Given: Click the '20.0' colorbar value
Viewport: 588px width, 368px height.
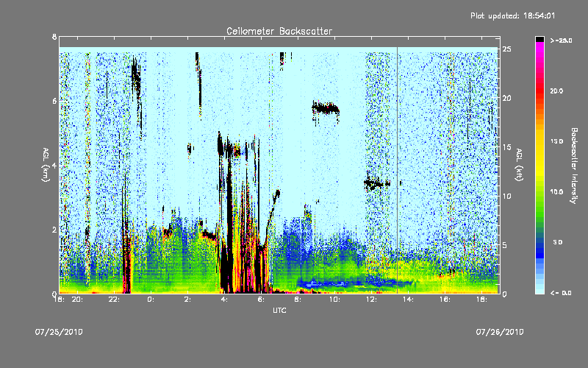Looking at the screenshot, I should click(x=556, y=91).
